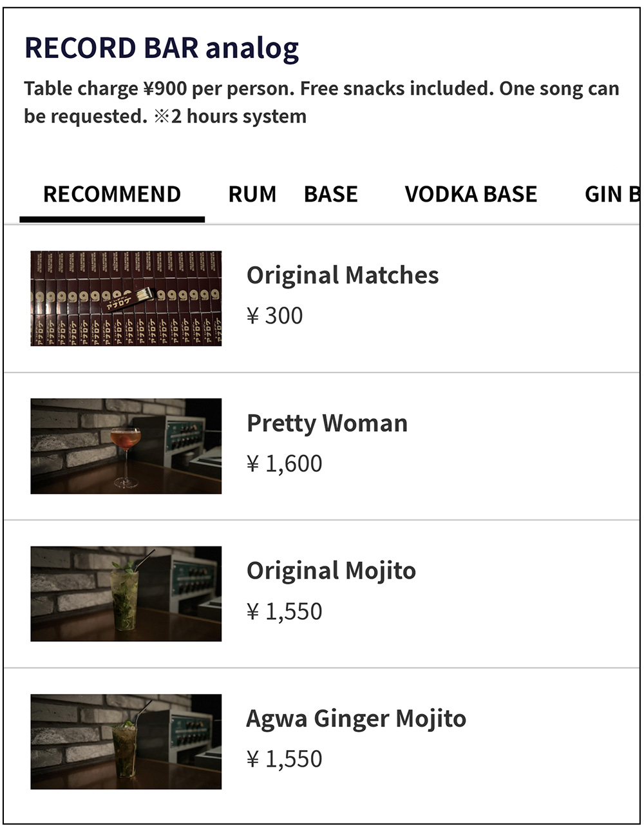Tap the price under Agwa Ginger Mojito
The height and width of the screenshot is (828, 644).
tap(285, 759)
